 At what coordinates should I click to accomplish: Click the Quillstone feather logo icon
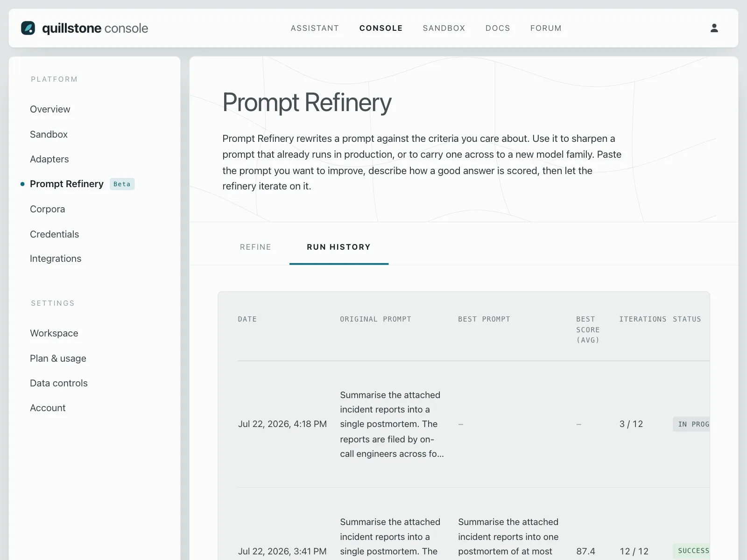pos(28,28)
